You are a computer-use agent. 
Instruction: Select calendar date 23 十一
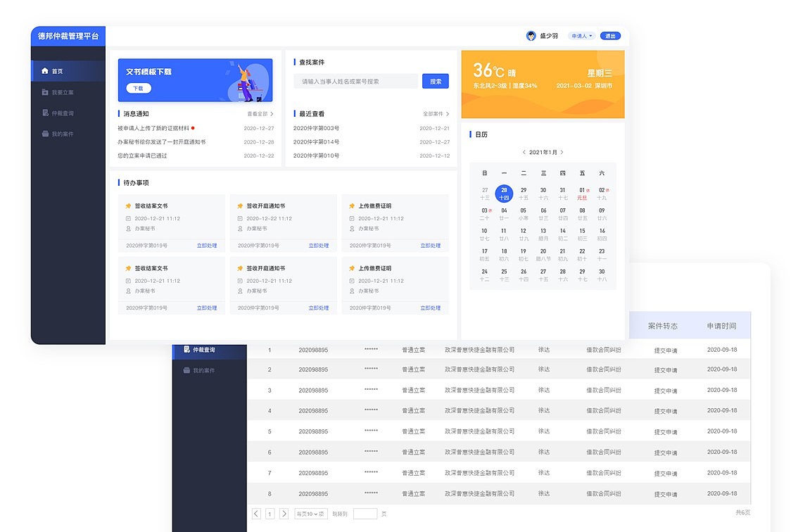602,255
